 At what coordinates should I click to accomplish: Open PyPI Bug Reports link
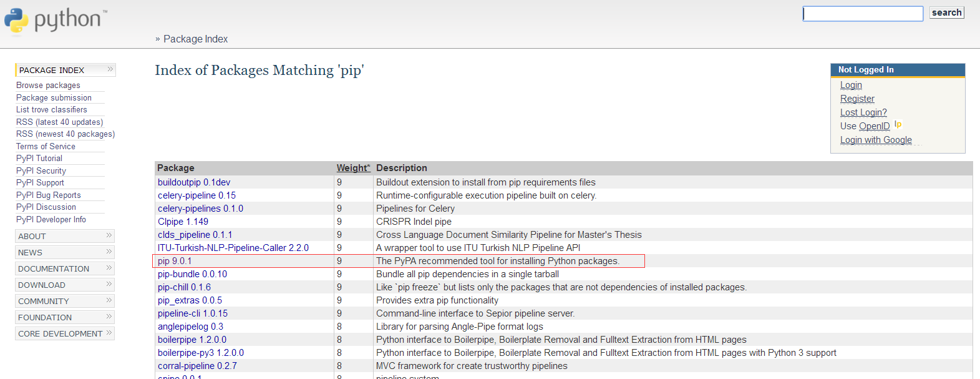point(49,195)
